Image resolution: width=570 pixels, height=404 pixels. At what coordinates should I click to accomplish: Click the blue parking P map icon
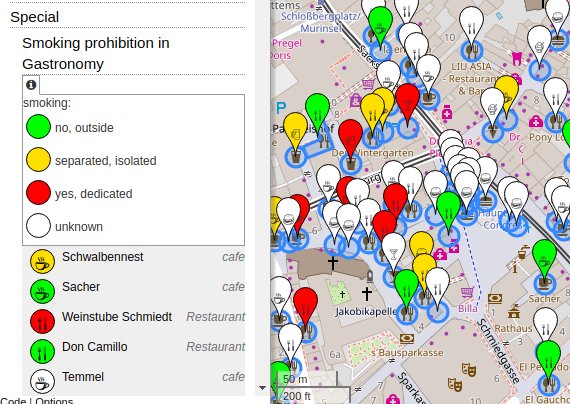(281, 108)
